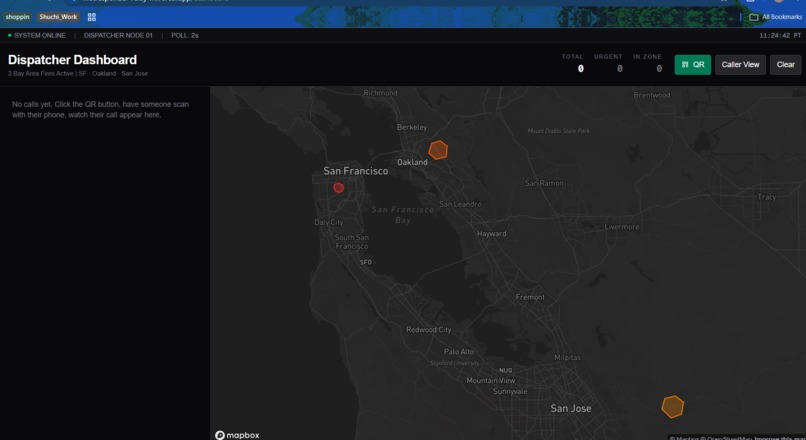The width and height of the screenshot is (806, 440).
Task: Open the Shuchi_Work bookmark
Action: [x=58, y=17]
